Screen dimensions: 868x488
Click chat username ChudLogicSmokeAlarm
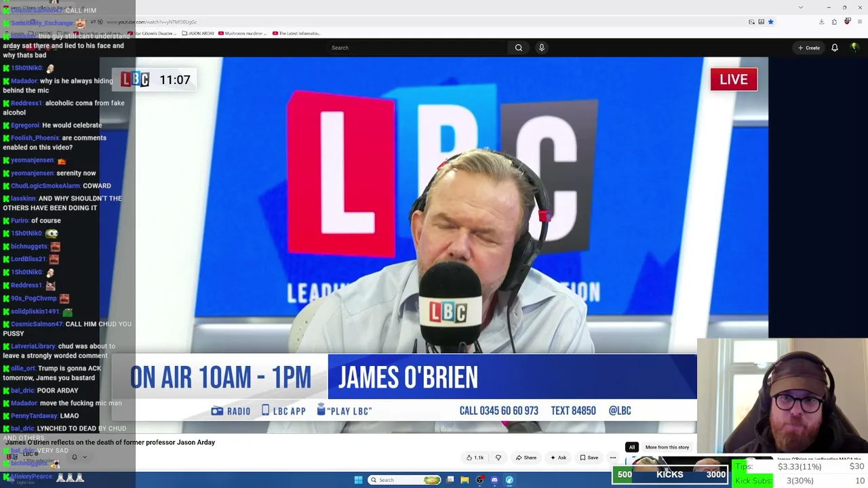(45, 186)
